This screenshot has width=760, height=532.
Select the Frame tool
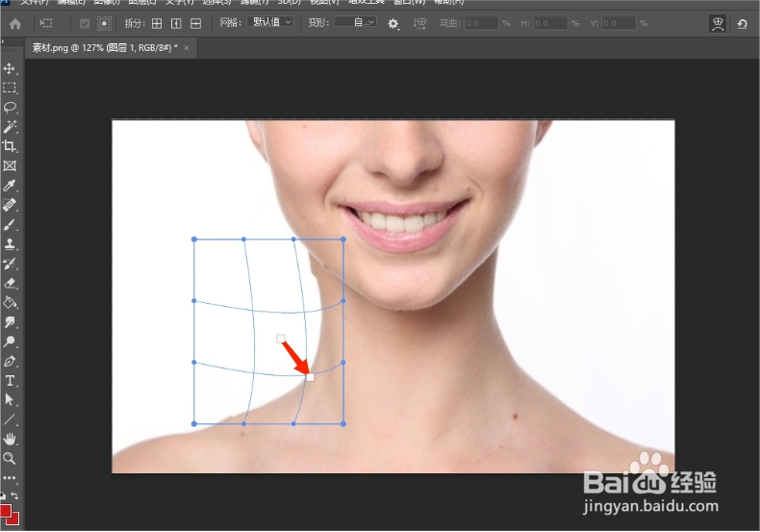tap(10, 165)
